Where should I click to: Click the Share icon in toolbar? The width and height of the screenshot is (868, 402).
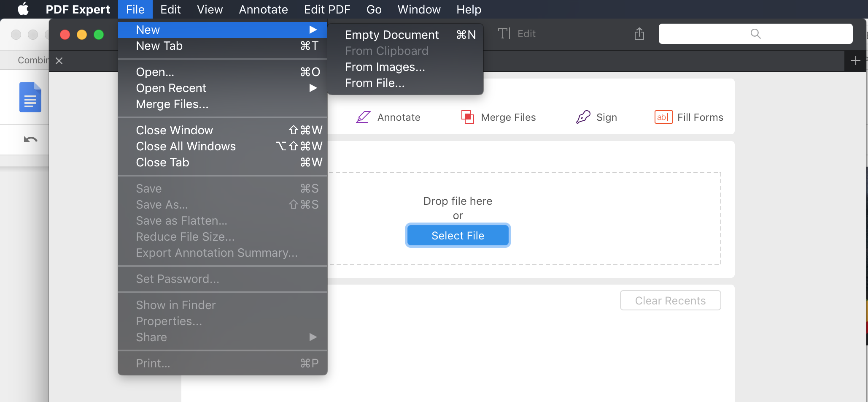point(639,34)
